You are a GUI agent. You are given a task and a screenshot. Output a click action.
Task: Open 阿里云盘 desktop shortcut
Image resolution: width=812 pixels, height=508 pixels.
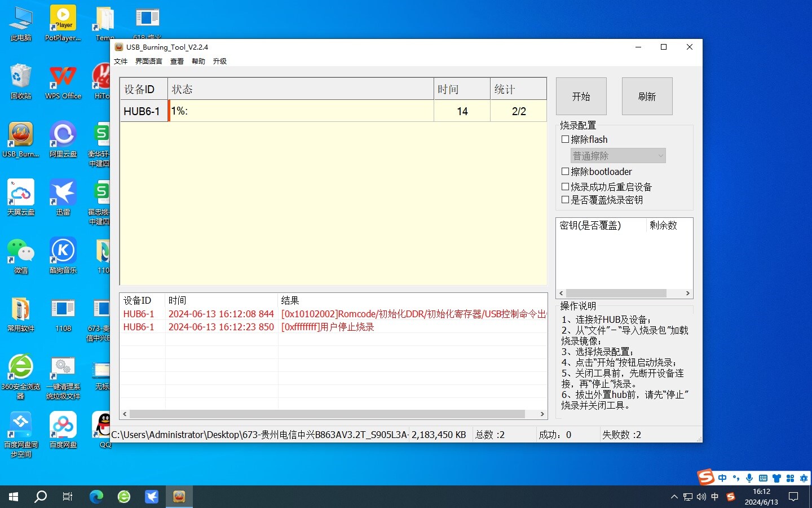(63, 140)
